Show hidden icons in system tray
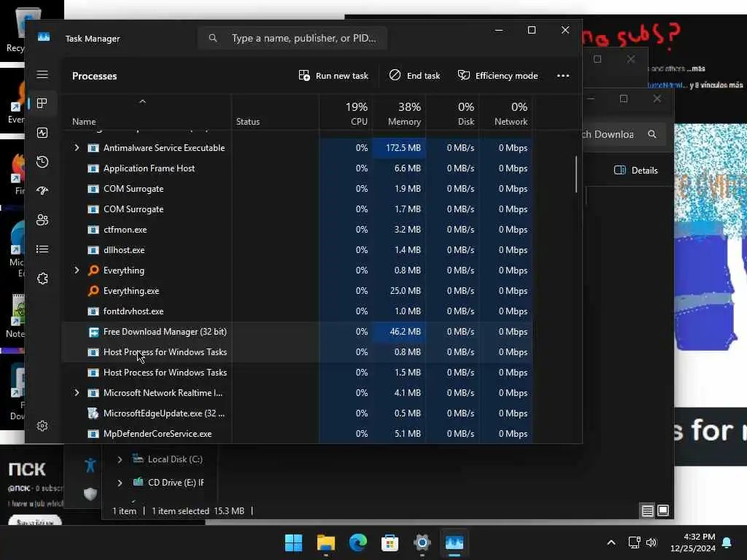Image resolution: width=747 pixels, height=560 pixels. point(611,542)
